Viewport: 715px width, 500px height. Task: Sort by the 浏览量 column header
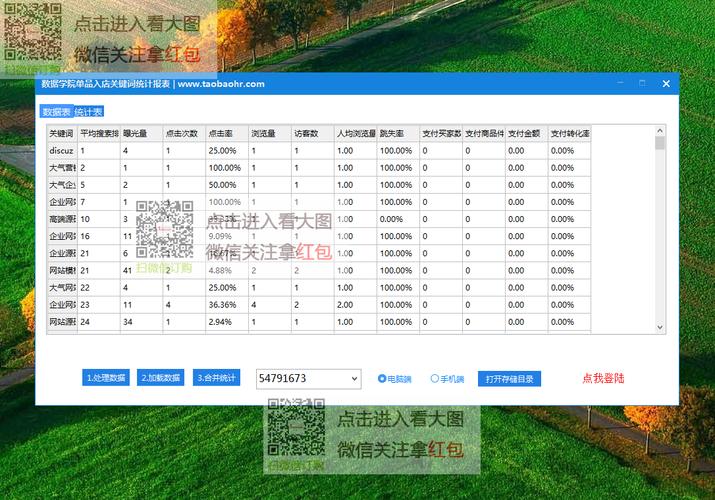(270, 134)
